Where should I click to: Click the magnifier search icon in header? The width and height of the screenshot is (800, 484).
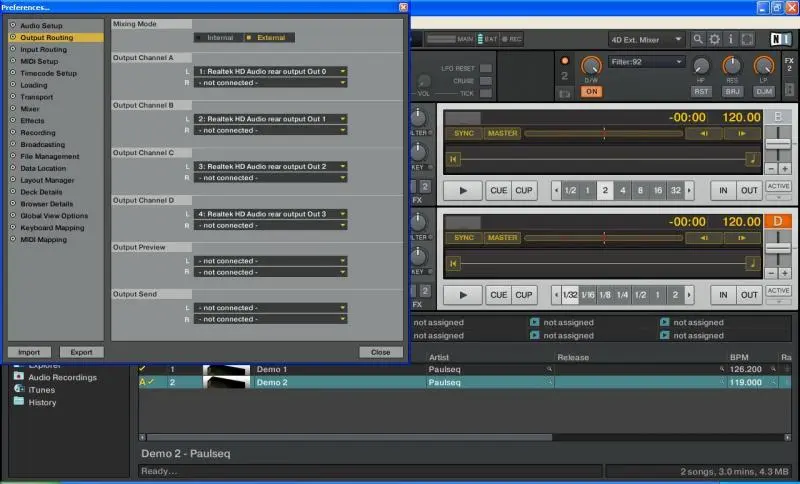(x=698, y=39)
